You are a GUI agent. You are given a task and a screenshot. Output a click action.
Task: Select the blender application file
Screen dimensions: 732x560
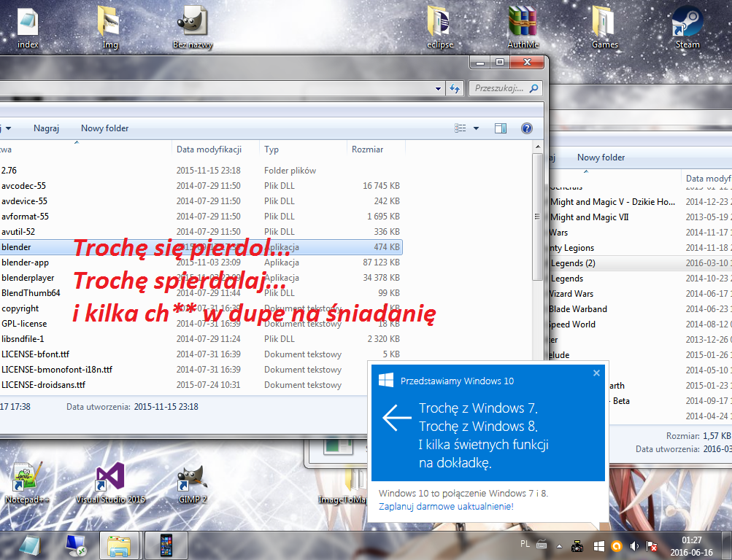tap(201, 247)
